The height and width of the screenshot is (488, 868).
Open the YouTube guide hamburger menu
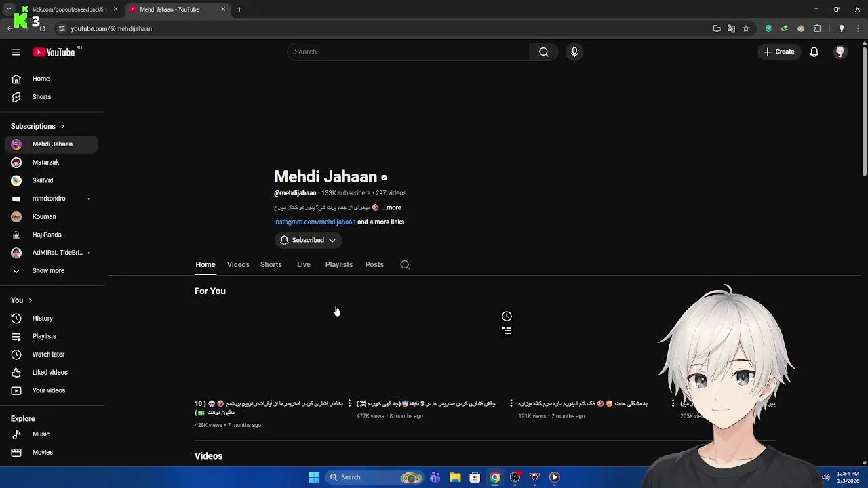point(16,52)
